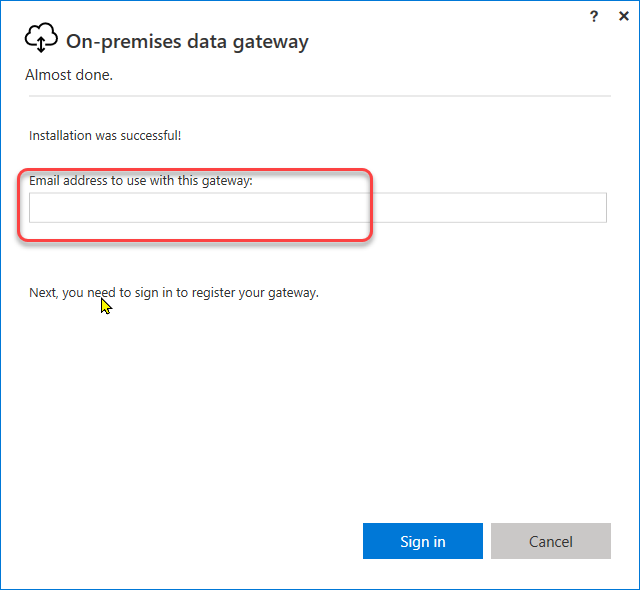Open help via the question mark icon
This screenshot has height=590, width=640.
point(593,16)
